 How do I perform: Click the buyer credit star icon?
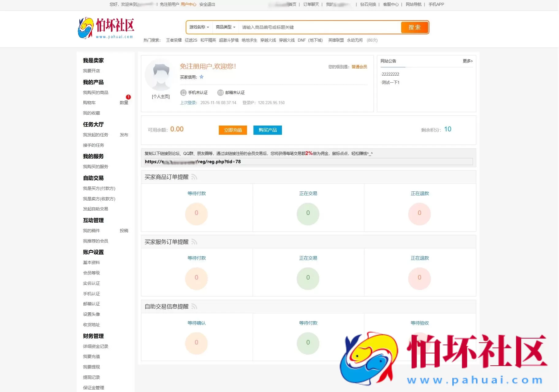[202, 77]
